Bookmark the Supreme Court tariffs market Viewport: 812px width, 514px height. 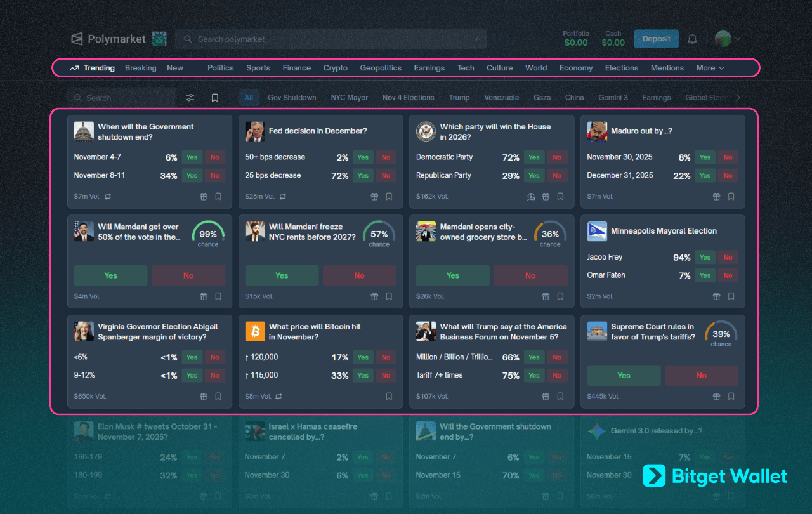click(x=731, y=397)
